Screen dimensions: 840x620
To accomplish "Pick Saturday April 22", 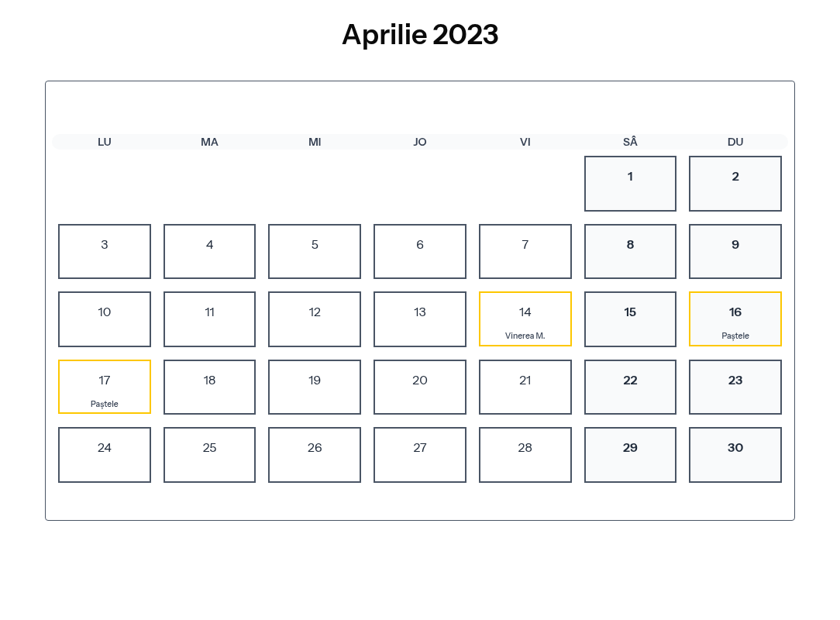I will tap(630, 387).
